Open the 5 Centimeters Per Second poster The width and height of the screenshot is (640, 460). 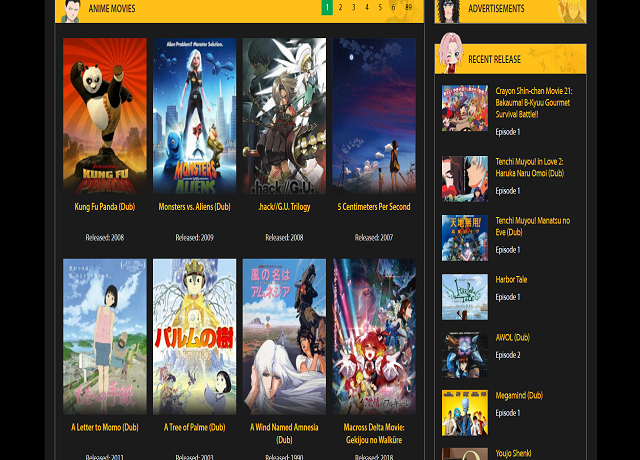[x=374, y=116]
